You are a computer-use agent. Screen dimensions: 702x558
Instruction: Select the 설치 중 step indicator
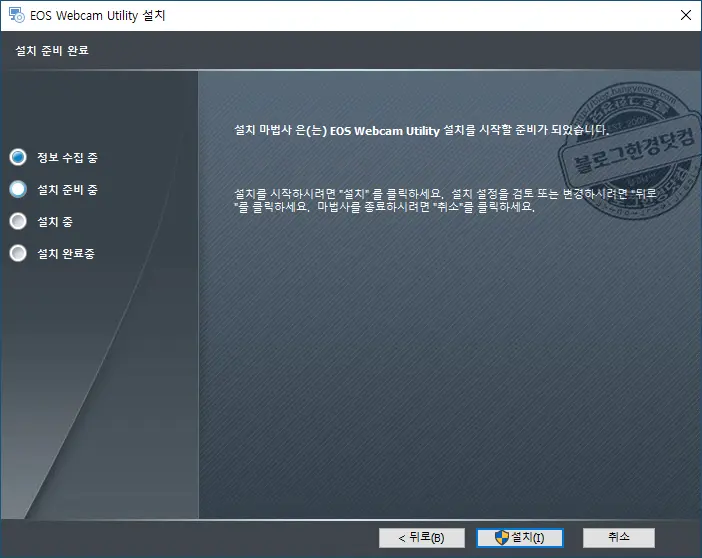pyautogui.click(x=18, y=221)
